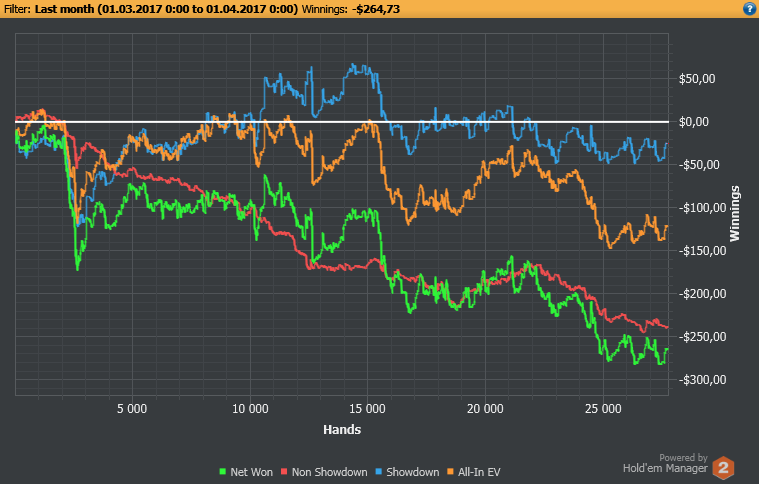Viewport: 759px width, 484px height.
Task: Toggle the All-In EV series label
Action: point(479,472)
